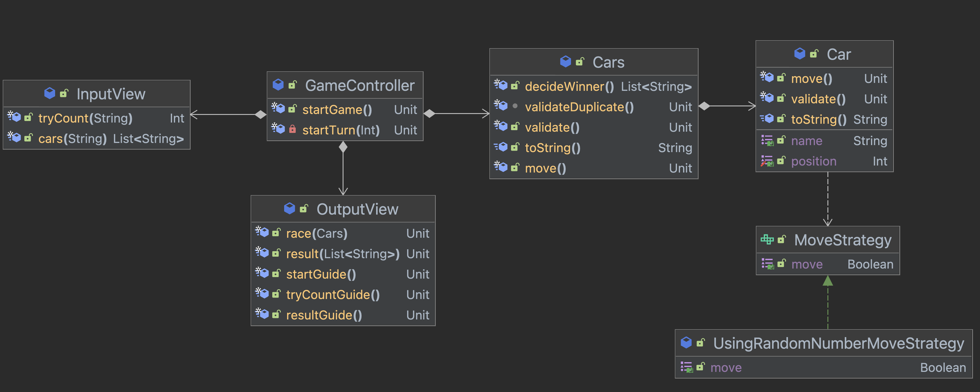Click the public lock icon beside startGame()
The width and height of the screenshot is (980, 392).
292,109
